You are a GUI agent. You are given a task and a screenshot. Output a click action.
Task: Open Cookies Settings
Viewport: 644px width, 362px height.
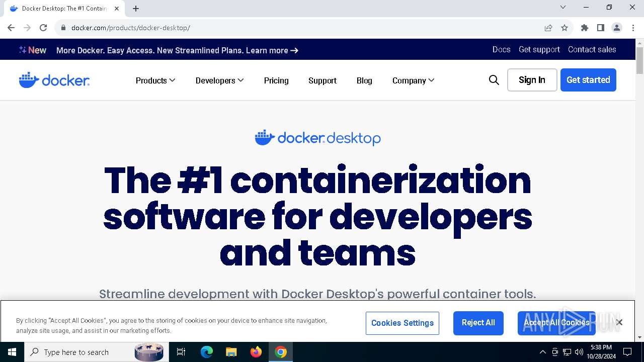(403, 323)
